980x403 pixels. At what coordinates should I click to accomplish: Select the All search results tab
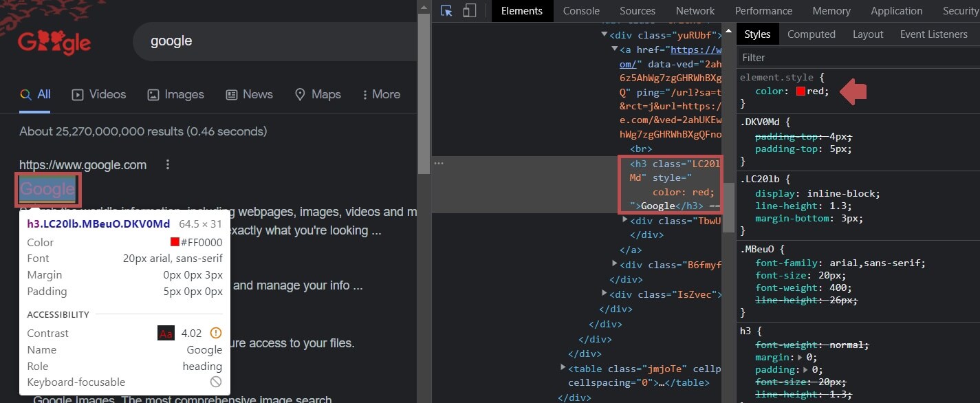click(x=36, y=94)
